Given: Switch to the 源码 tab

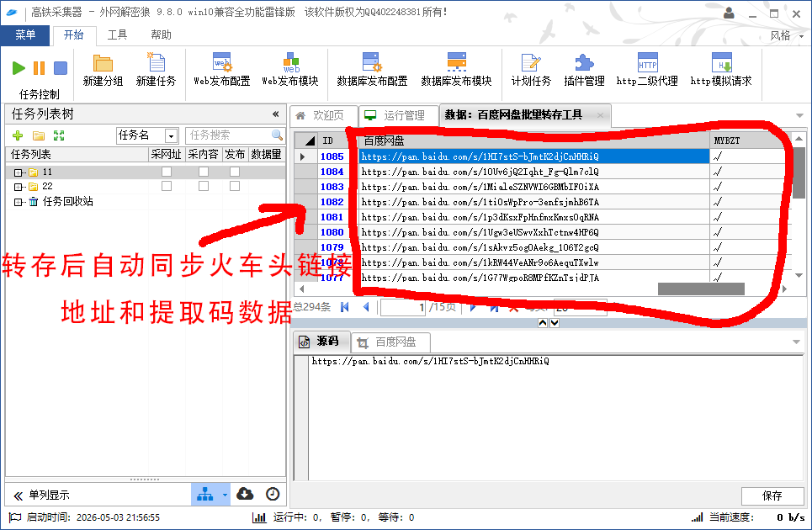Looking at the screenshot, I should [321, 341].
